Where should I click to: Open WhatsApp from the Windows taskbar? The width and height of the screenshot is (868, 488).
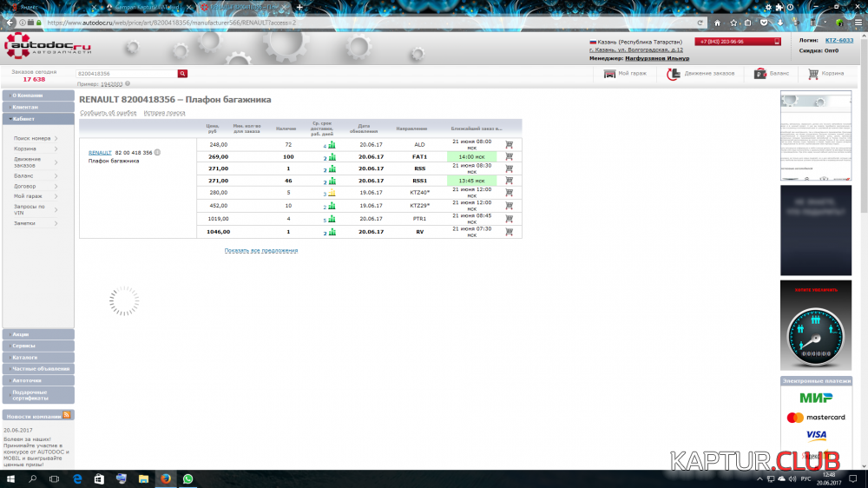point(188,478)
